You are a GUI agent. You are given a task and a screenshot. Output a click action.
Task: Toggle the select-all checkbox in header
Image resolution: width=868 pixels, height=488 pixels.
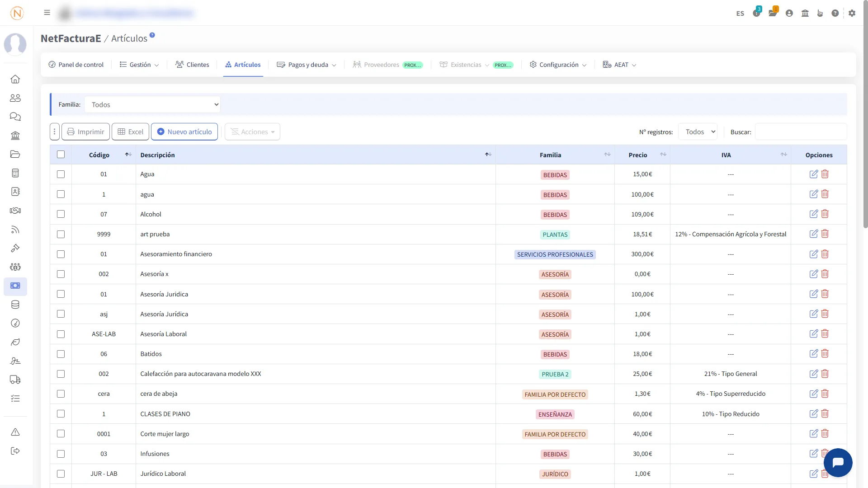tap(61, 155)
